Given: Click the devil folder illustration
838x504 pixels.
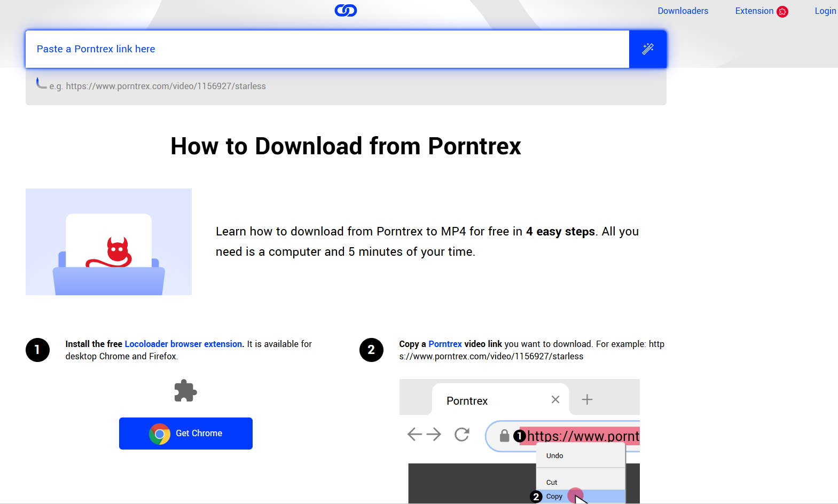Looking at the screenshot, I should (108, 242).
